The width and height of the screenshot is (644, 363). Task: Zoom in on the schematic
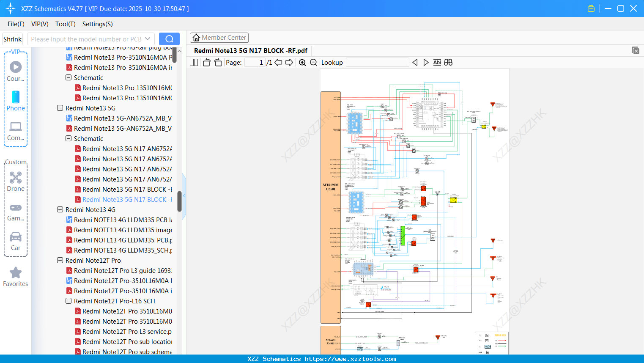coord(302,63)
